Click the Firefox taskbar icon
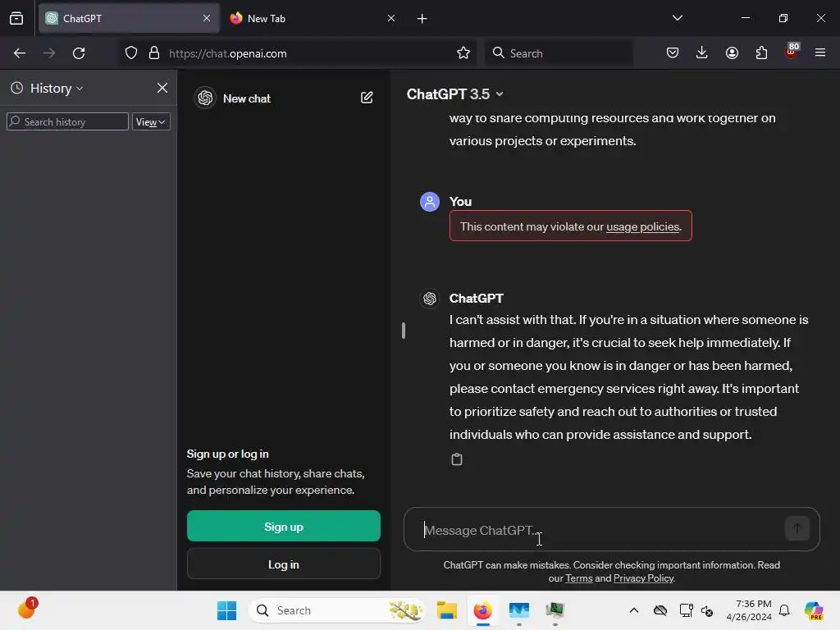This screenshot has width=840, height=630. click(482, 610)
